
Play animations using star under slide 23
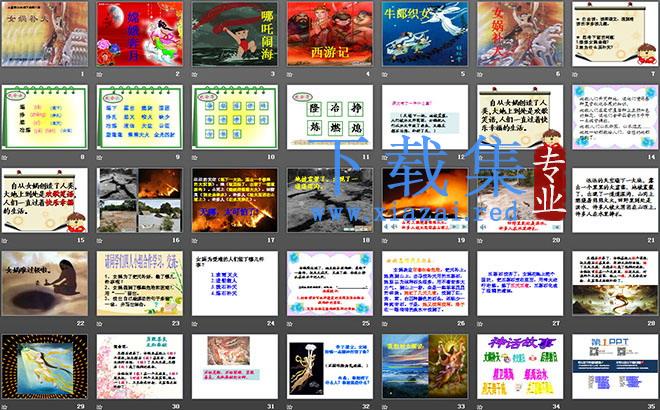(100, 323)
